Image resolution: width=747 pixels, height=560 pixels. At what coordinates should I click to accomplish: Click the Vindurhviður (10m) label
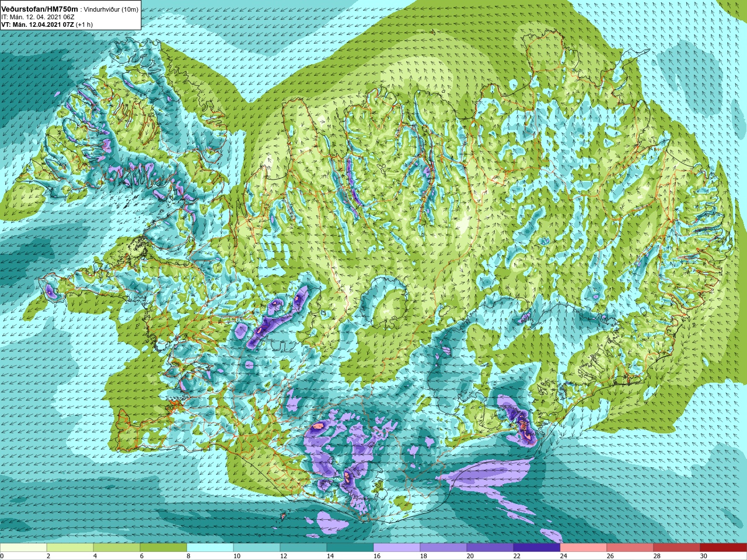coord(111,10)
